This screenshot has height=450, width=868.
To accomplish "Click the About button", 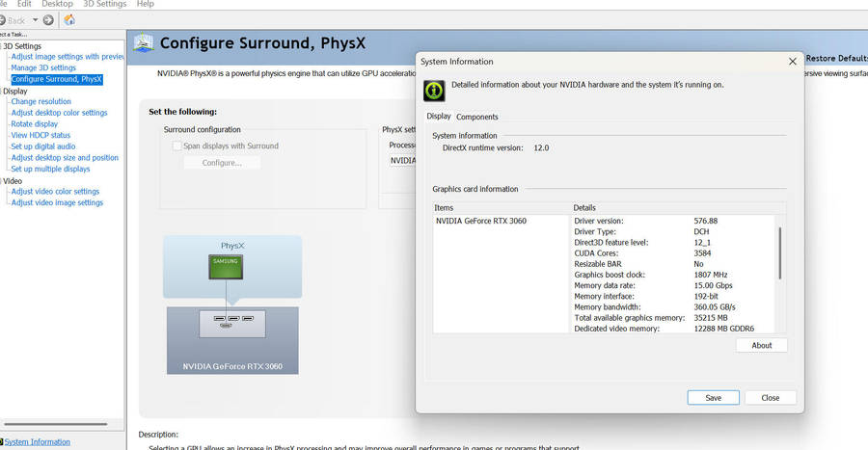I will point(761,345).
